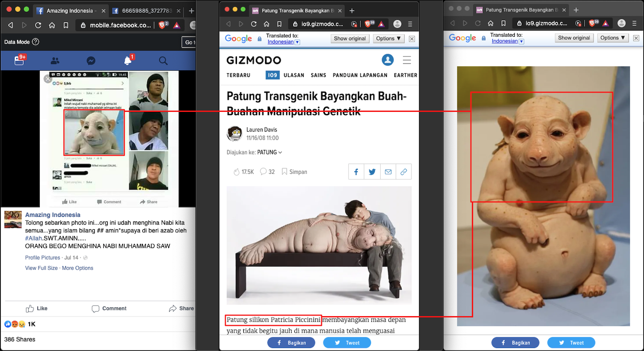Screen dimensions: 644x351
Task: Click the Facebook search magnifier icon
Action: [x=163, y=60]
